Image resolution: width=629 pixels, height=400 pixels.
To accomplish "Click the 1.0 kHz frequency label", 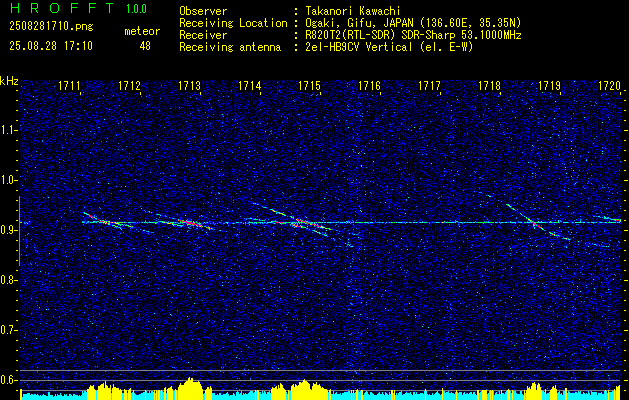I will [x=7, y=180].
